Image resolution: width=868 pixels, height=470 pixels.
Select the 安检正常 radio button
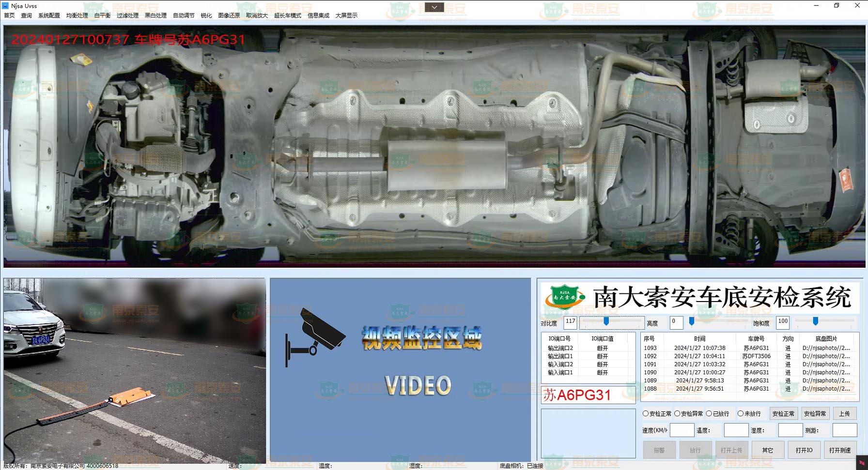coord(646,413)
